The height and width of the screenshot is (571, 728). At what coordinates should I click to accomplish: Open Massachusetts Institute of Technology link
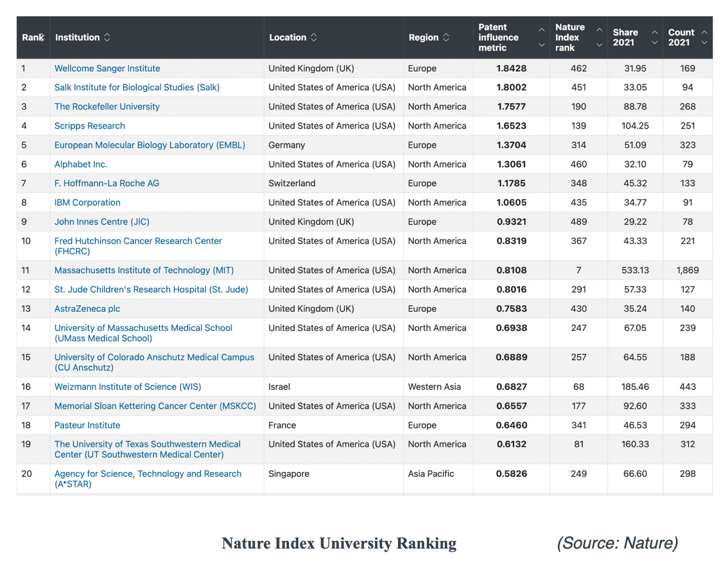tap(144, 270)
